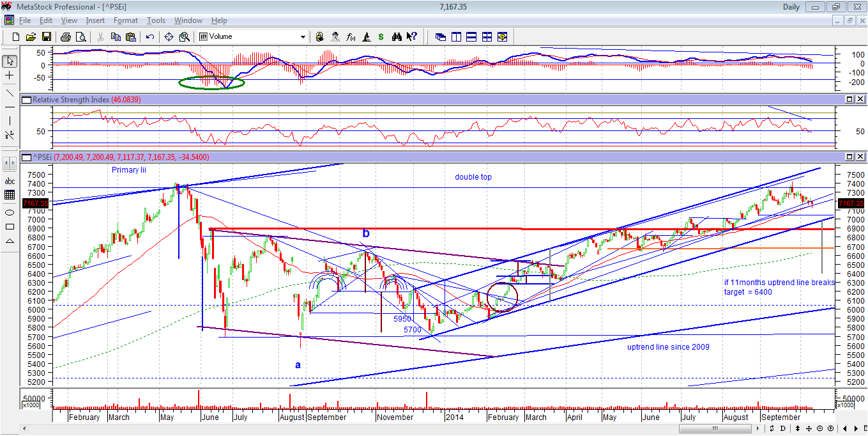Open the Expert Advisor icon
The width and height of the screenshot is (868, 436).
335,36
